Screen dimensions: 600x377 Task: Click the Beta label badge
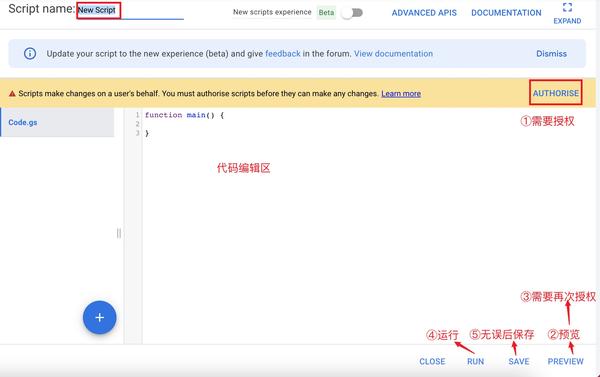[x=326, y=13]
